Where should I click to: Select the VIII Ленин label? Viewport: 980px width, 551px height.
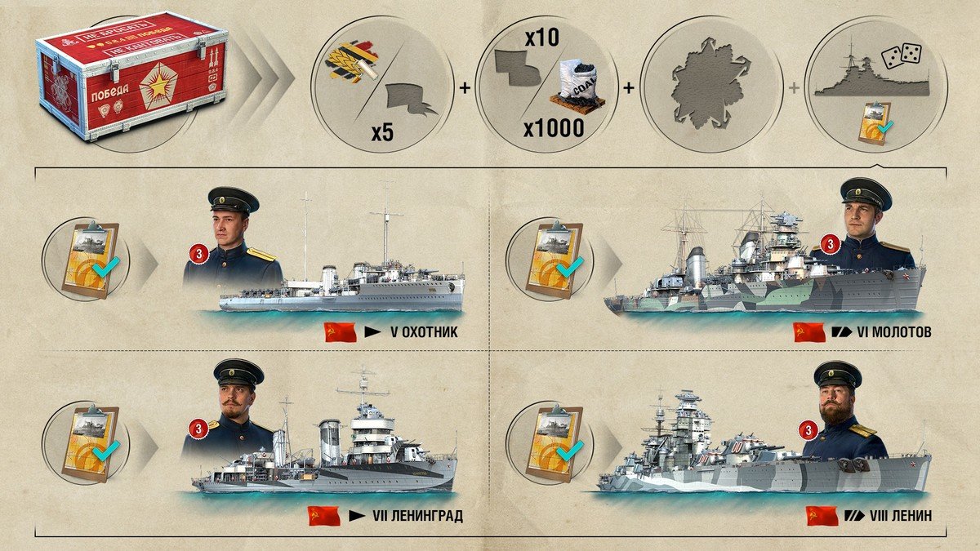pyautogui.click(x=898, y=516)
